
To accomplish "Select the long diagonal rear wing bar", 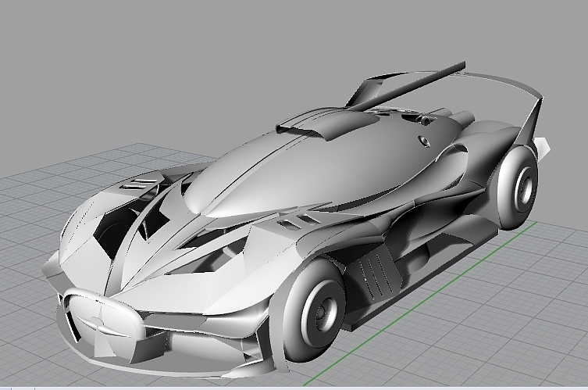I will (x=408, y=87).
